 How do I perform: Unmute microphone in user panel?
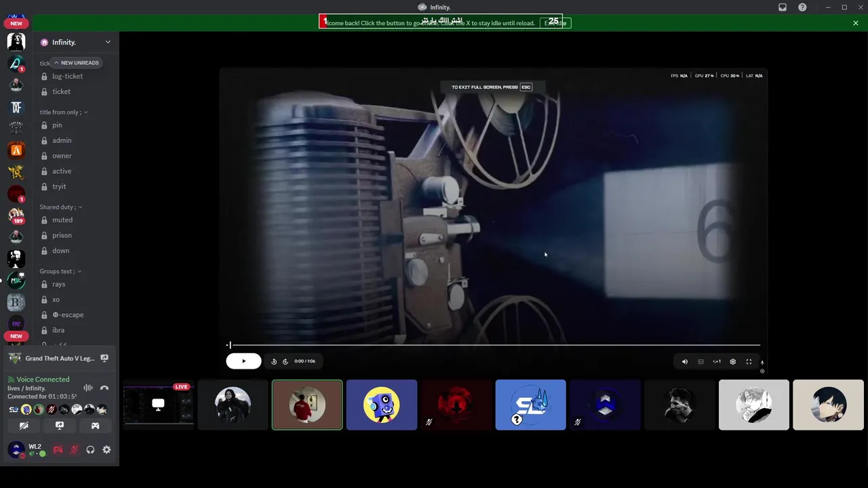coord(74,449)
